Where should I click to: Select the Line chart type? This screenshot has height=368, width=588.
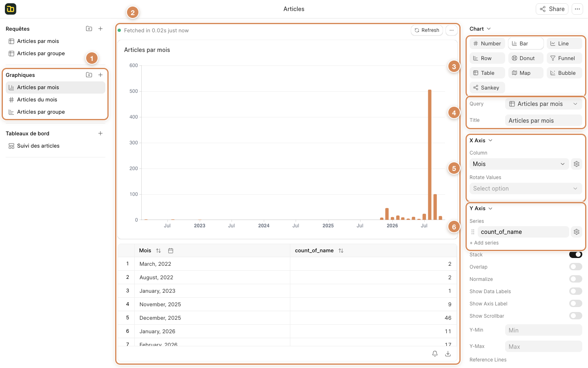coord(564,43)
